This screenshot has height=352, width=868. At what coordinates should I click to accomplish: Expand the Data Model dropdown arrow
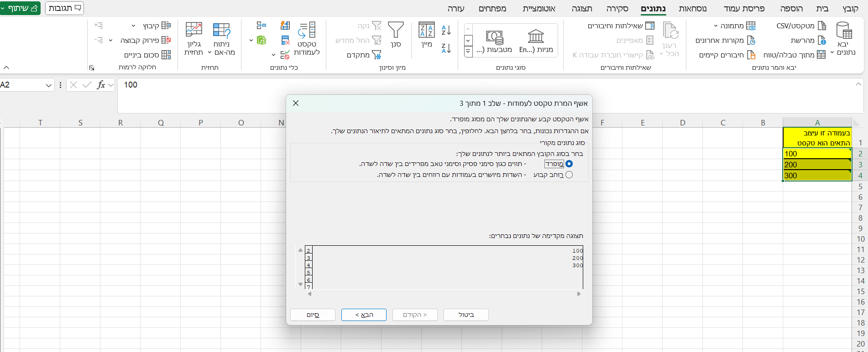(x=251, y=40)
